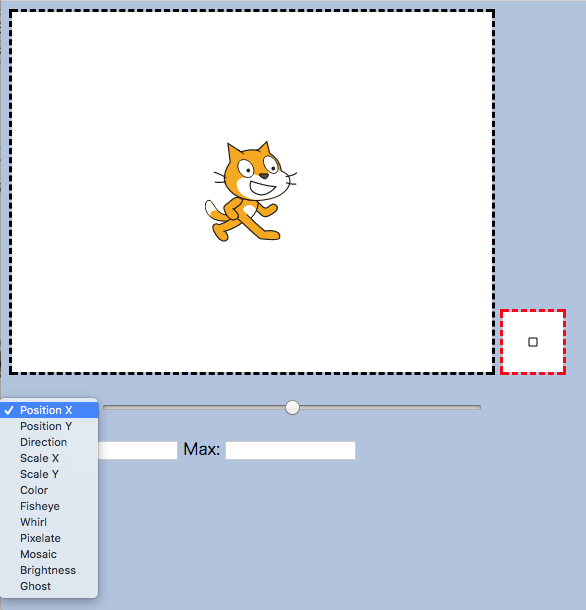Choose the Ghost effect
Viewport: 586px width, 610px height.
pos(49,586)
